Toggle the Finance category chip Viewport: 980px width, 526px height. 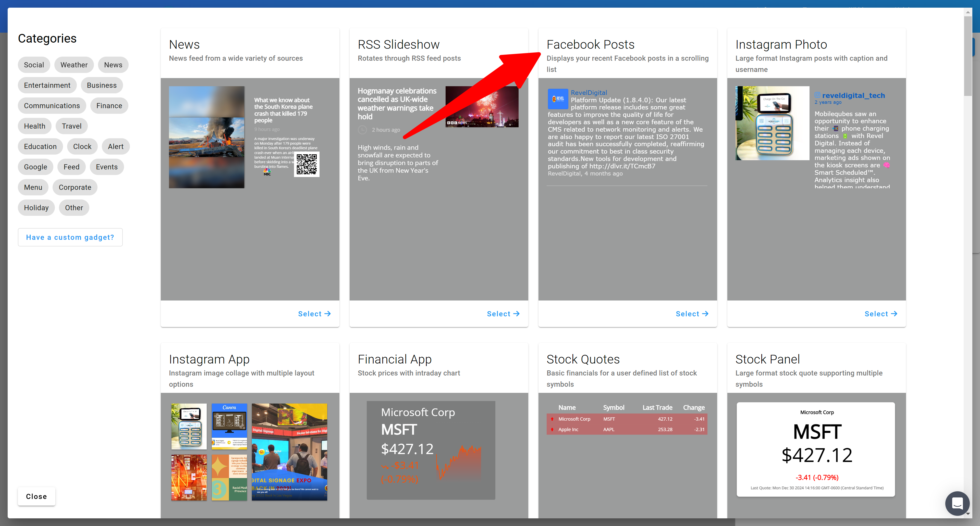pyautogui.click(x=109, y=106)
